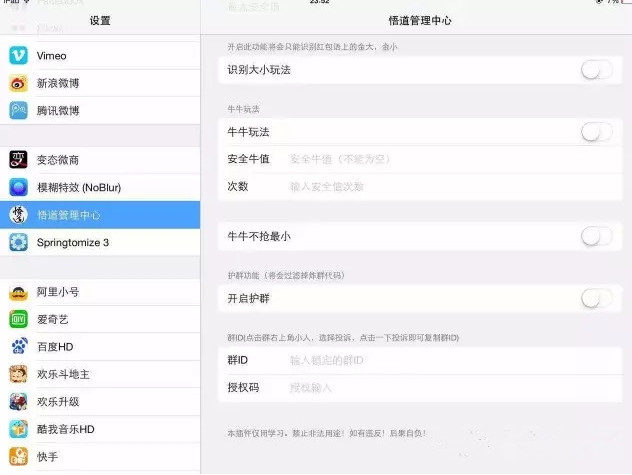Enable the 牛牛玩法 switch
Image resolution: width=632 pixels, height=475 pixels.
coord(597,132)
